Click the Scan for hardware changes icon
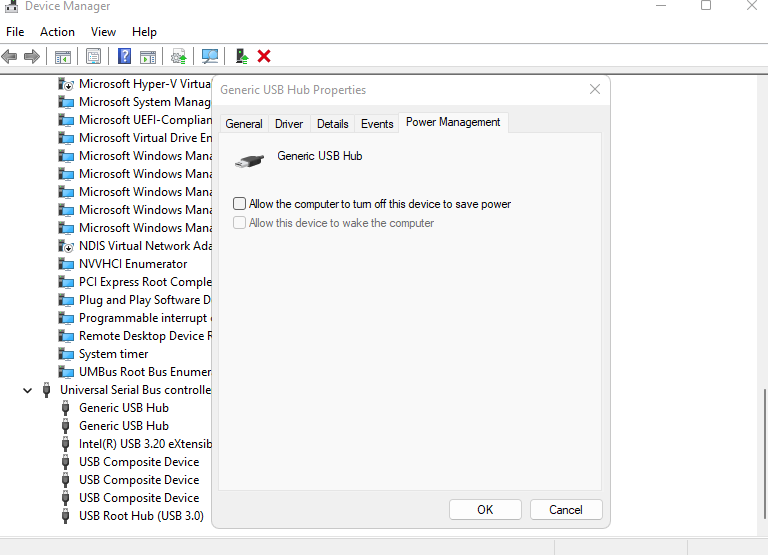 point(210,56)
